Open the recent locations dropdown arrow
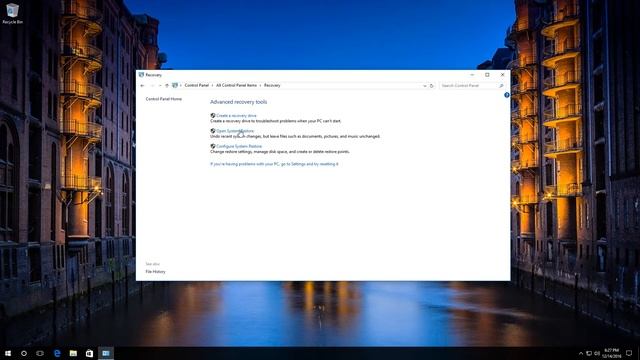 (x=160, y=86)
